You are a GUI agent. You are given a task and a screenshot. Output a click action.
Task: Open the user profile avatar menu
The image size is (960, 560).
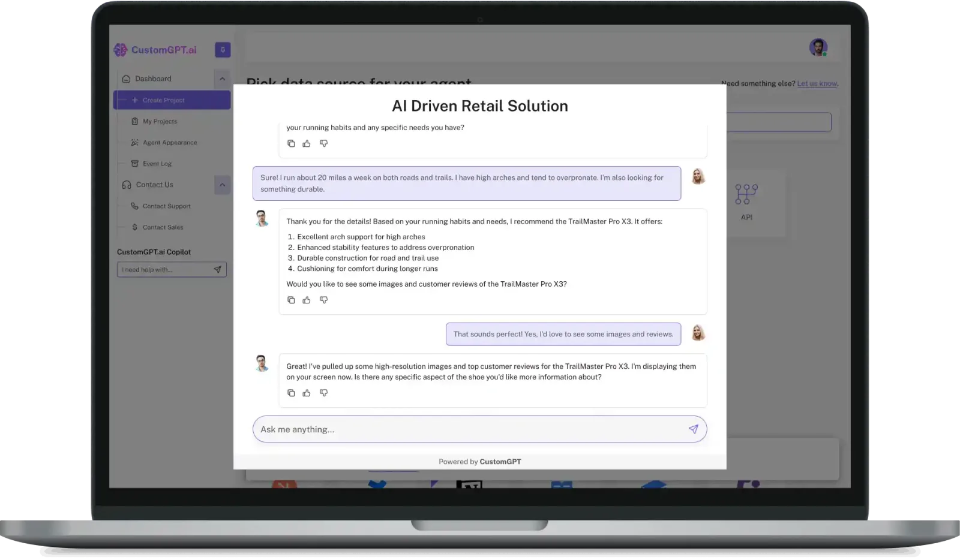818,47
